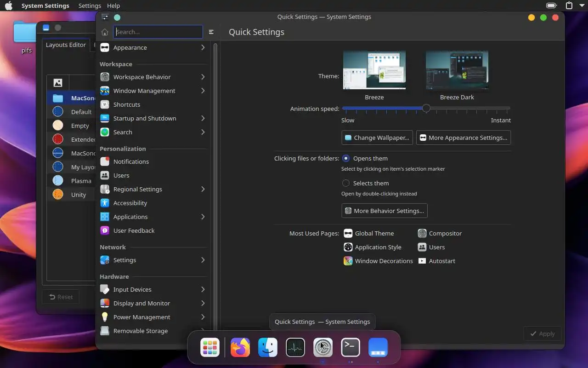Viewport: 588px width, 368px height.
Task: Click the Accessibility icon
Action: [105, 203]
